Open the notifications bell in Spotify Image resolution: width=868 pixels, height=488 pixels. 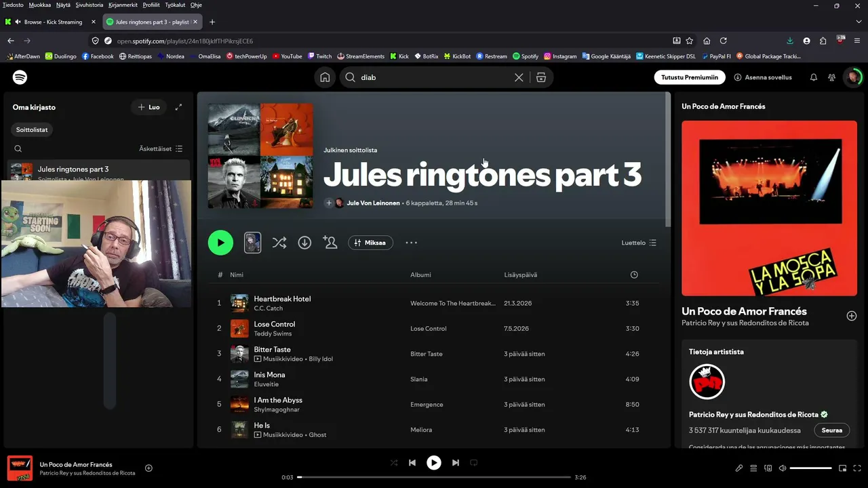click(x=814, y=77)
